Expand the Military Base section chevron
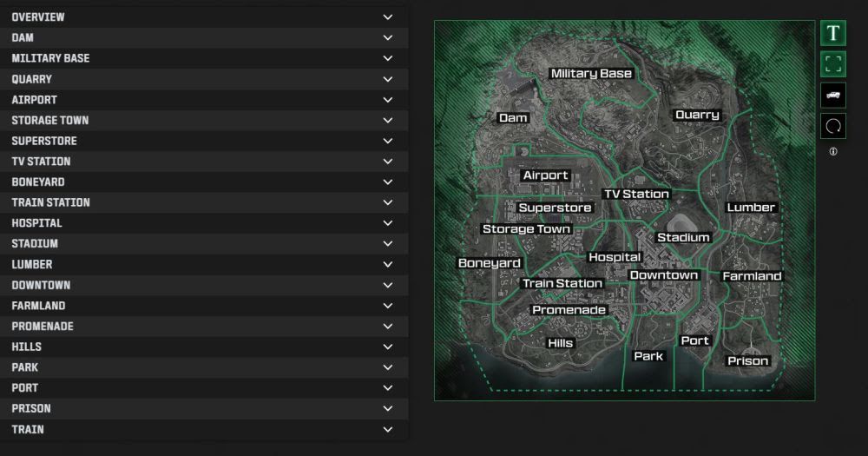 coord(388,58)
